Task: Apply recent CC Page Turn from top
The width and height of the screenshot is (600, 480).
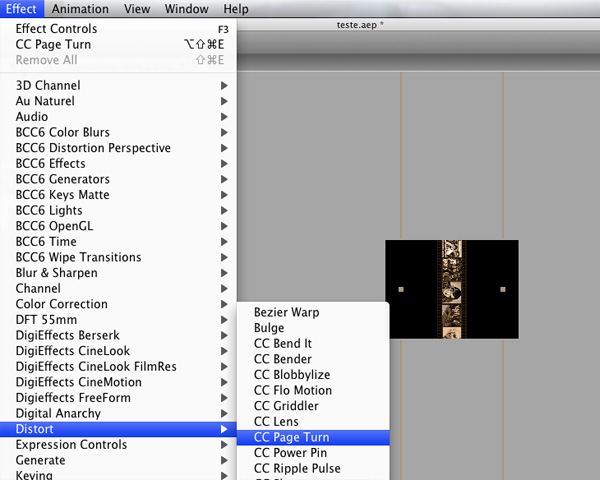Action: 53,44
